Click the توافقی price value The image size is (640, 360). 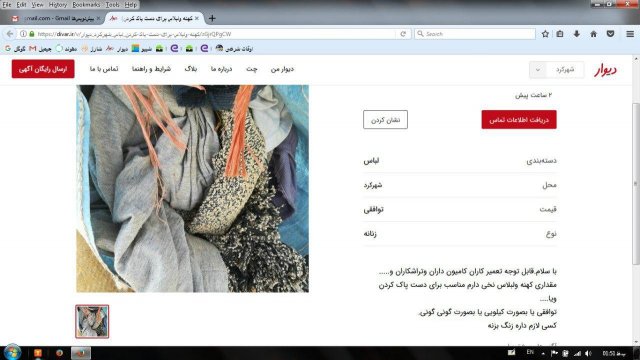(x=373, y=209)
